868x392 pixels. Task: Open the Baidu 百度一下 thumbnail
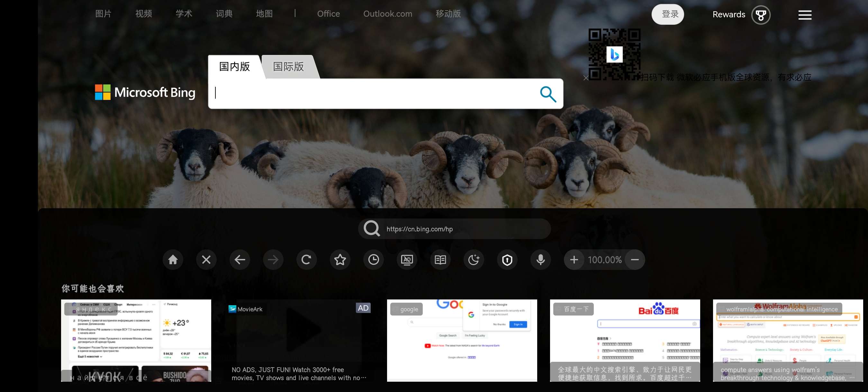point(625,340)
